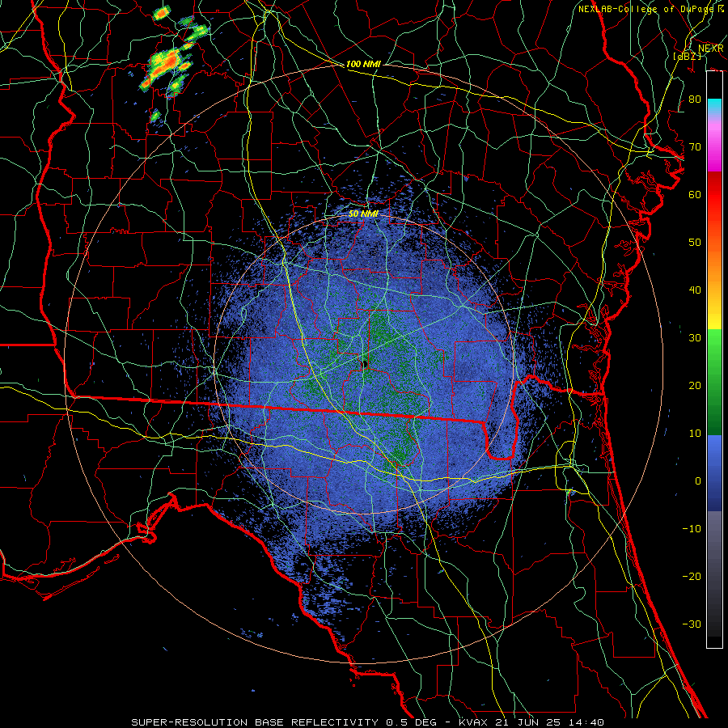
Task: Select the 0 dBZ scale value
Action: [x=698, y=481]
